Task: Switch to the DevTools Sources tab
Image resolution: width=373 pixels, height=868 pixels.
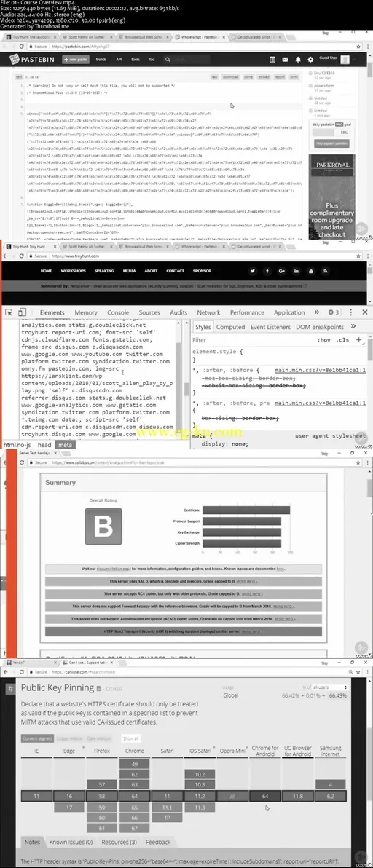Action: tap(149, 312)
